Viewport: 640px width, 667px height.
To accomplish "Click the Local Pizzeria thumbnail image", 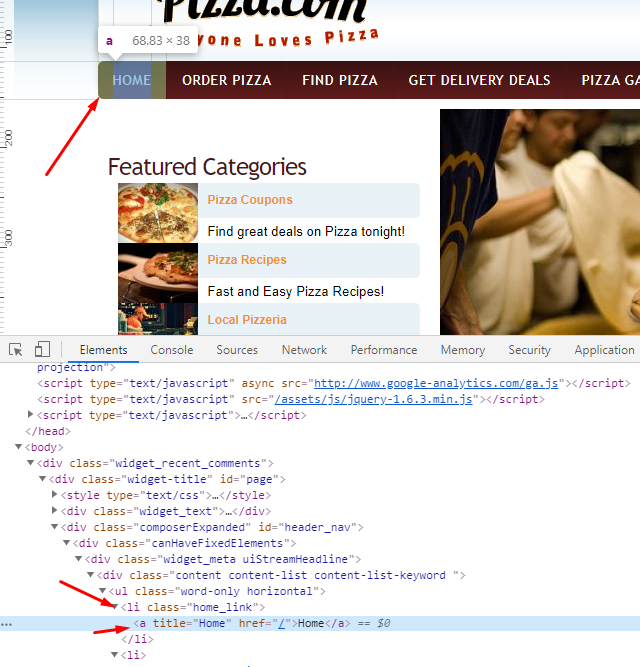I will pos(158,319).
